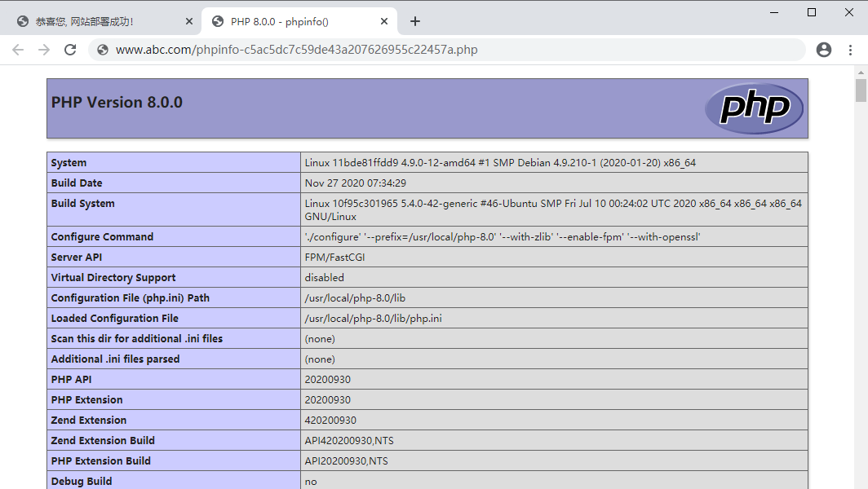The width and height of the screenshot is (868, 489).
Task: Click the PHP logo
Action: pos(754,108)
